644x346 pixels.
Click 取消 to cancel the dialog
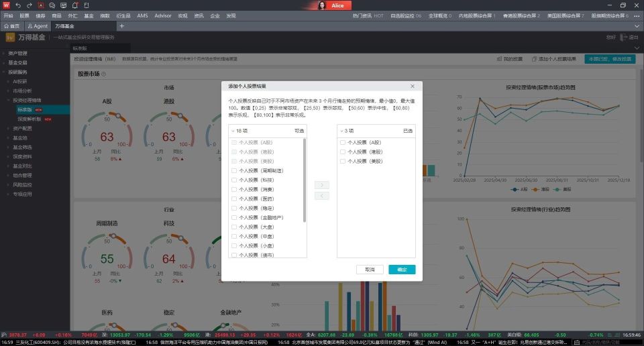(370, 270)
